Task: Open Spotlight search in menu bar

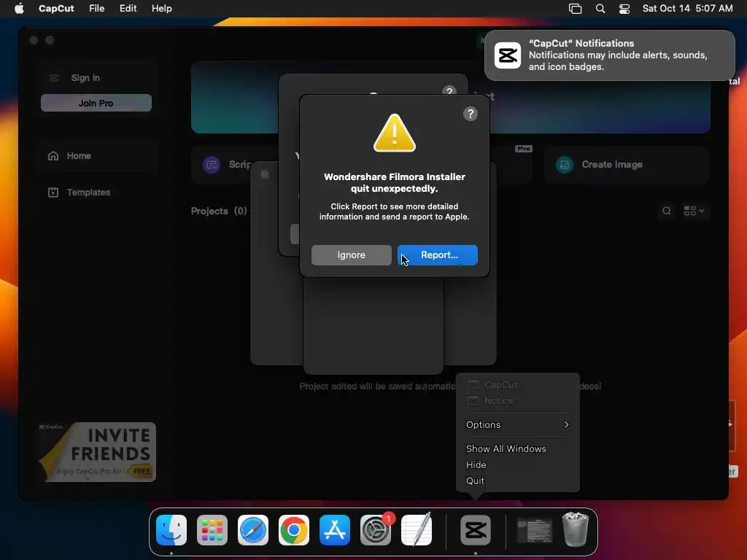Action: [x=600, y=9]
